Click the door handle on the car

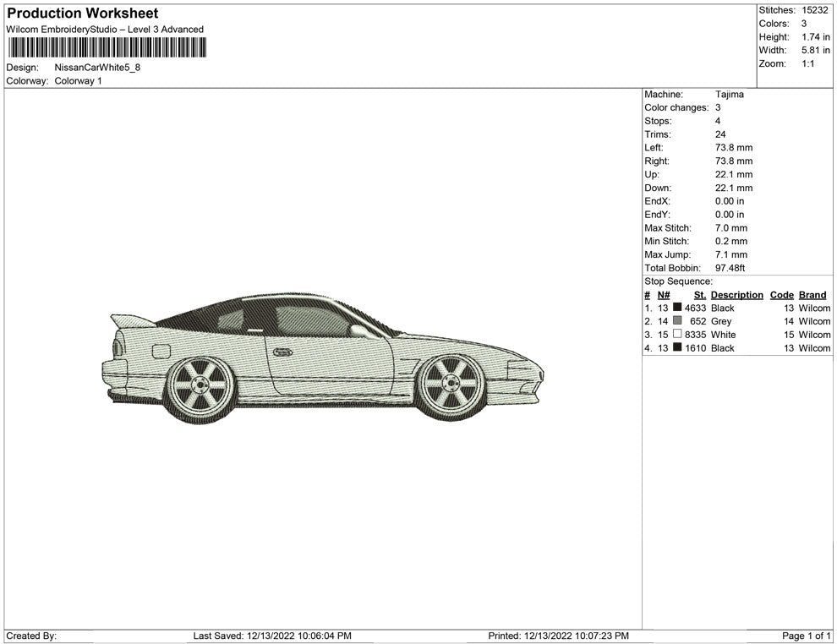(x=282, y=351)
